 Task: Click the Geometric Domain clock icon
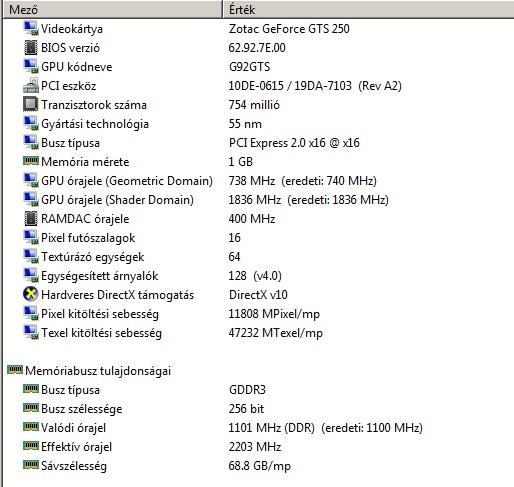31,180
